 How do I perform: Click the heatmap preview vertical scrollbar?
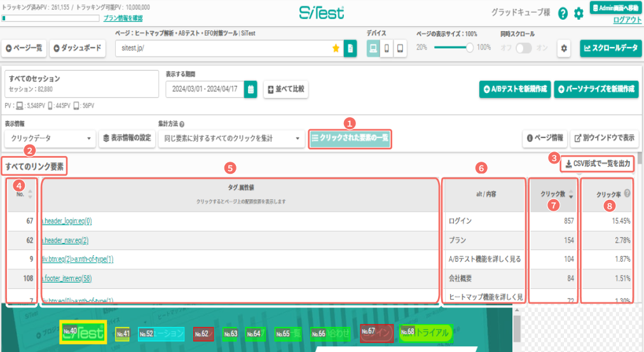517,328
